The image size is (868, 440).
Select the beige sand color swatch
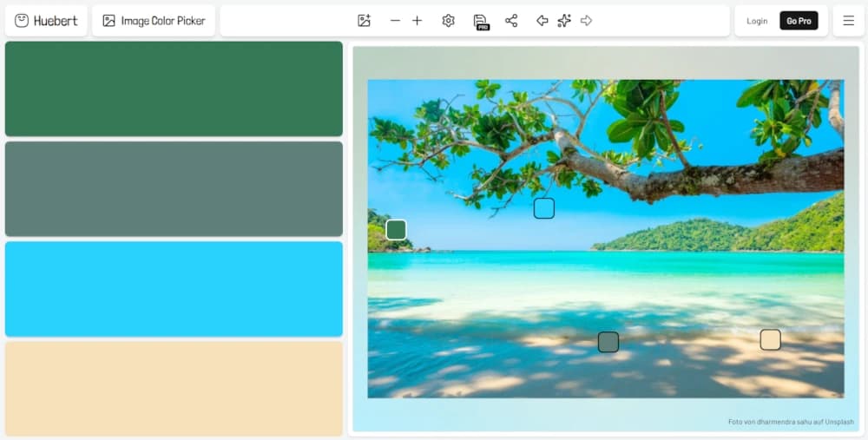[x=174, y=389]
